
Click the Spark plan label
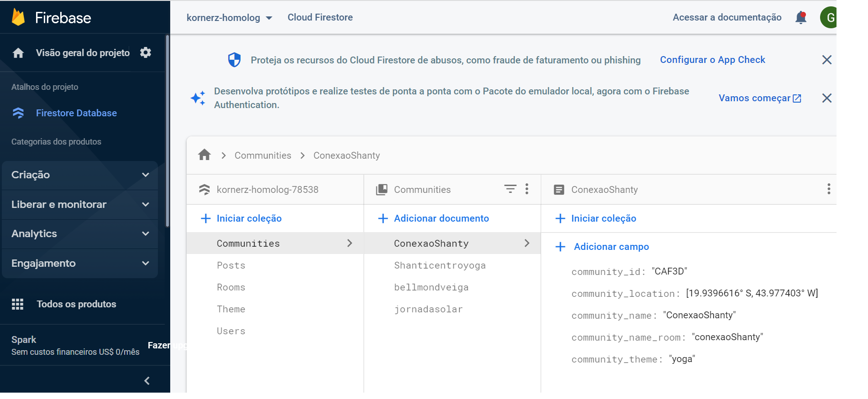point(24,340)
